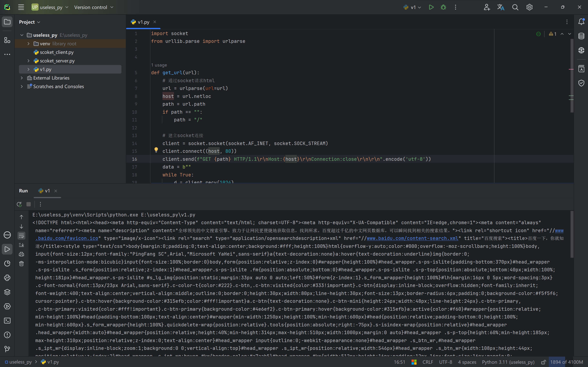Open the Problems tool window
The image size is (588, 367).
[7, 335]
